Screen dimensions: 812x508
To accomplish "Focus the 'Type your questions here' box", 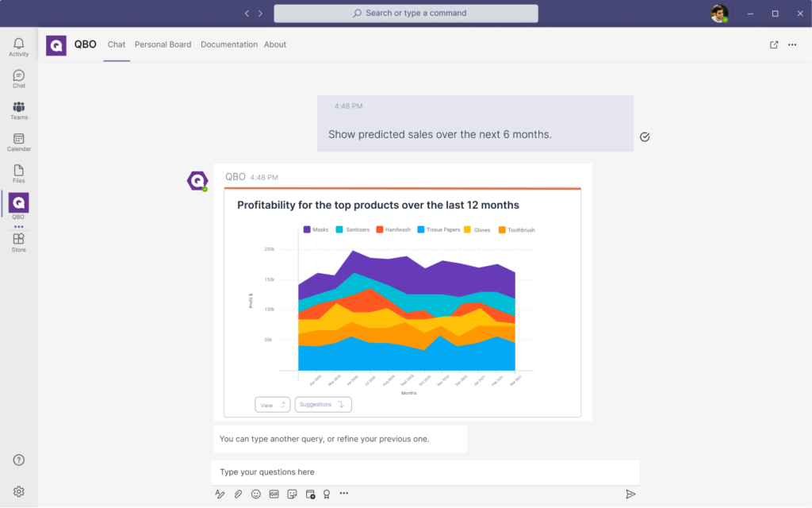I will click(x=424, y=472).
